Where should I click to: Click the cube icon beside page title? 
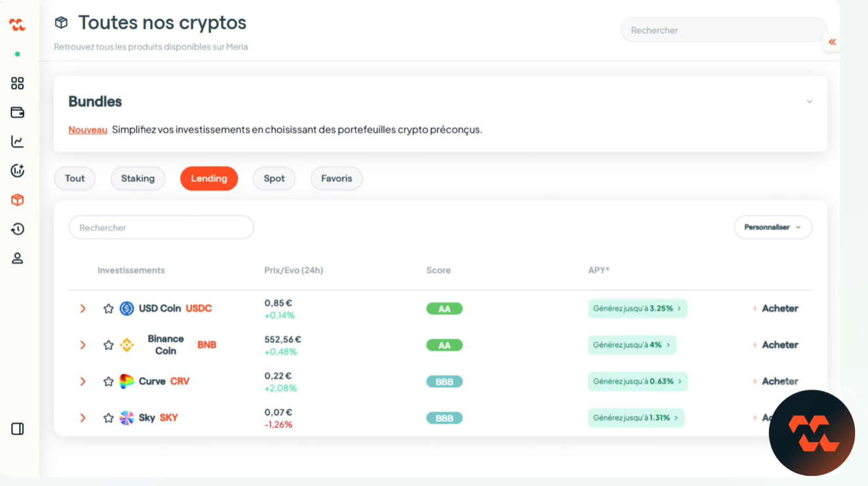tap(61, 22)
